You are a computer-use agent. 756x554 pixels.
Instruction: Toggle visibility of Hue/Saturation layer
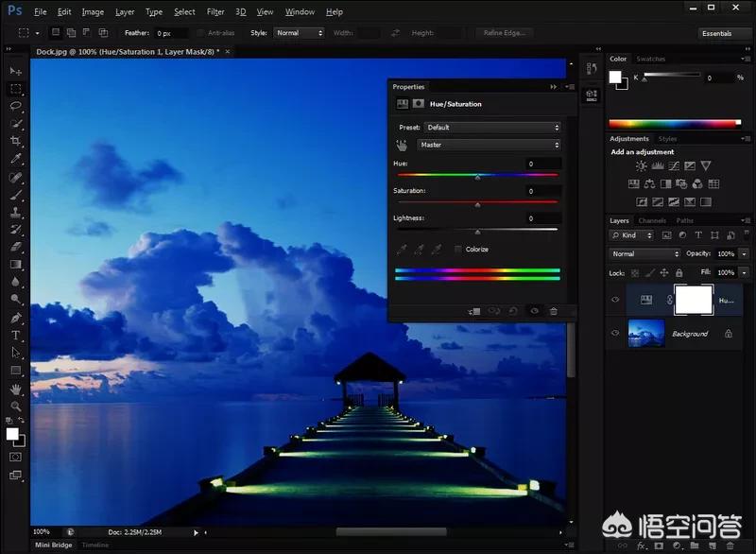pos(615,300)
